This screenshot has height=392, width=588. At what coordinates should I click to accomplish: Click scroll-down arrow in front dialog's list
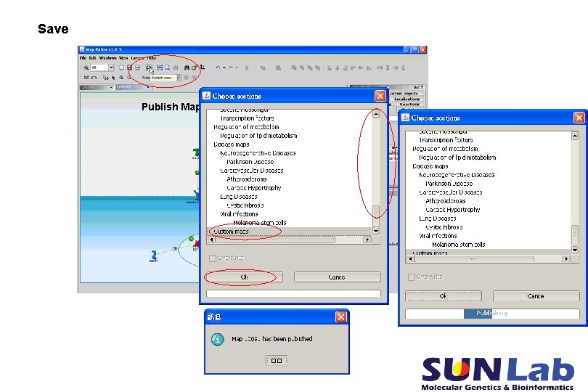pos(376,231)
